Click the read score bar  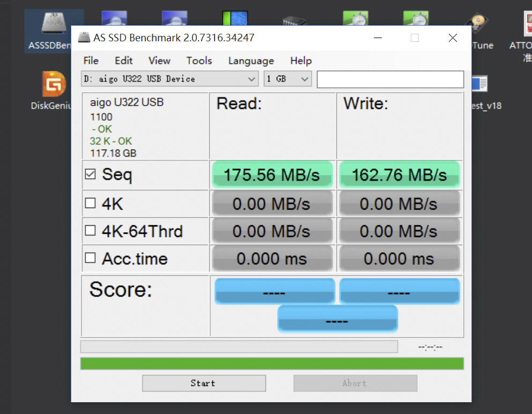(275, 291)
